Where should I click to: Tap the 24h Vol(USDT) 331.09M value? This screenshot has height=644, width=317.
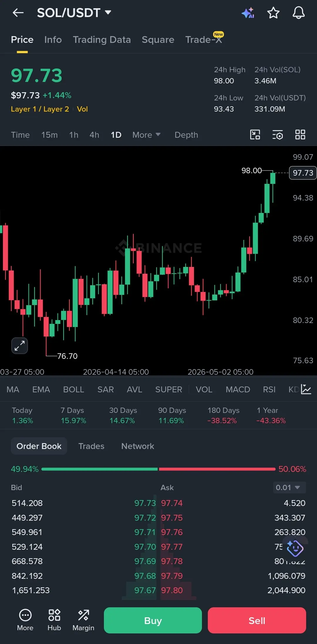point(270,109)
